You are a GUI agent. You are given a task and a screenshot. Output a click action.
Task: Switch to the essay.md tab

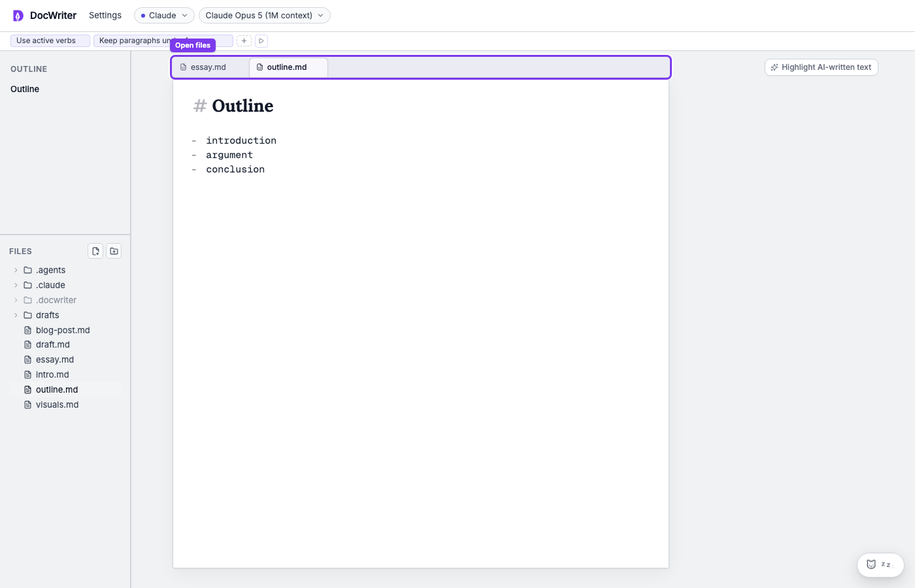tap(210, 67)
